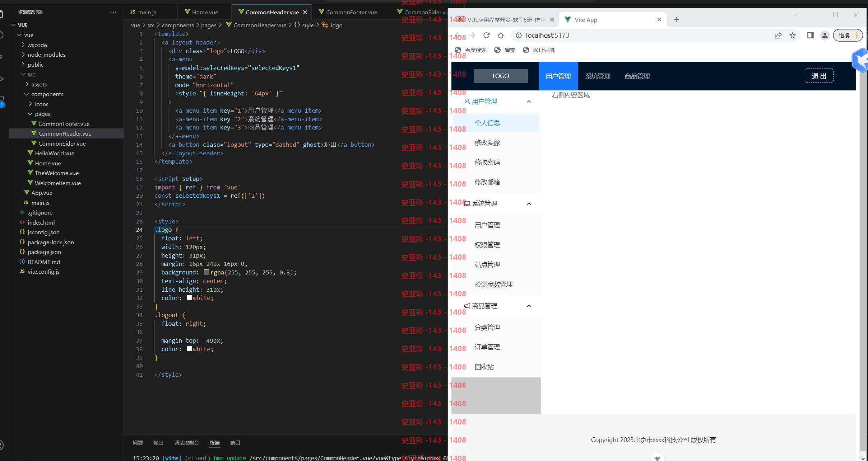Select 用户管理 in the top navigation menu
This screenshot has height=461, width=868.
558,76
